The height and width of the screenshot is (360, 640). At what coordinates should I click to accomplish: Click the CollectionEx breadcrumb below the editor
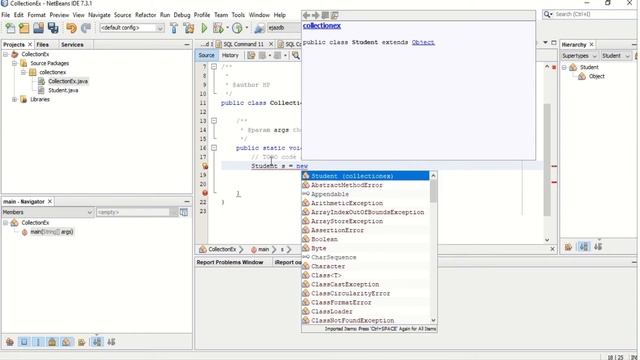tap(222, 249)
